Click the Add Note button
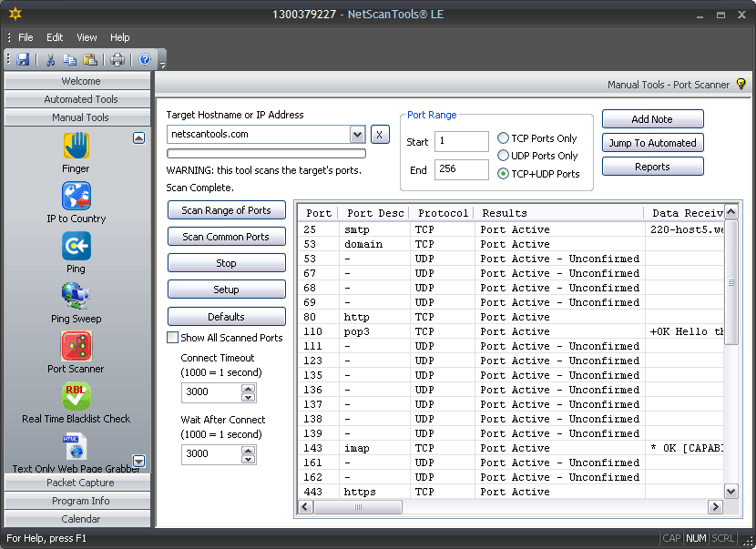The image size is (756, 549). click(x=653, y=119)
